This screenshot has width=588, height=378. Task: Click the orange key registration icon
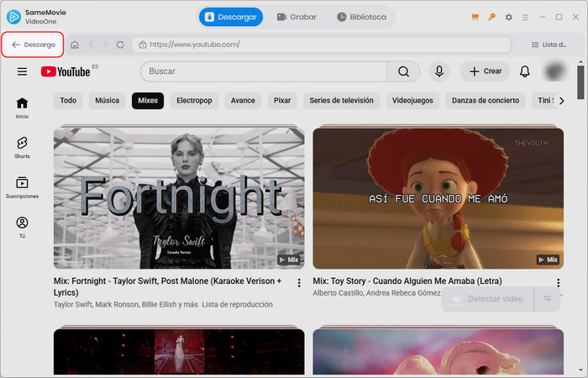point(491,17)
